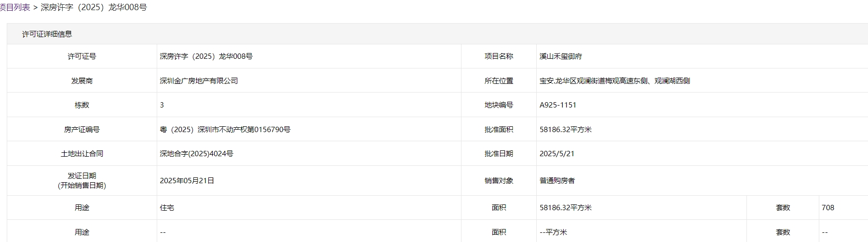Select the property certificate number 第0156790号
This screenshot has width=868, height=242.
(269, 129)
